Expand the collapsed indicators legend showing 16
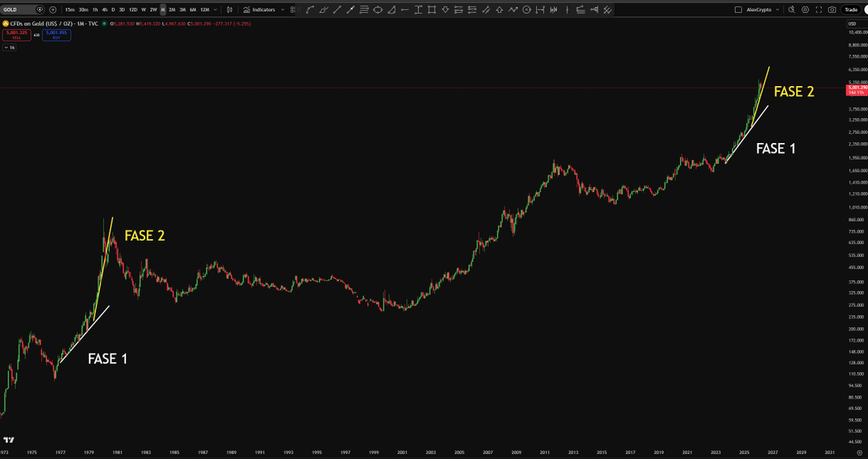The image size is (868, 459). (x=9, y=48)
